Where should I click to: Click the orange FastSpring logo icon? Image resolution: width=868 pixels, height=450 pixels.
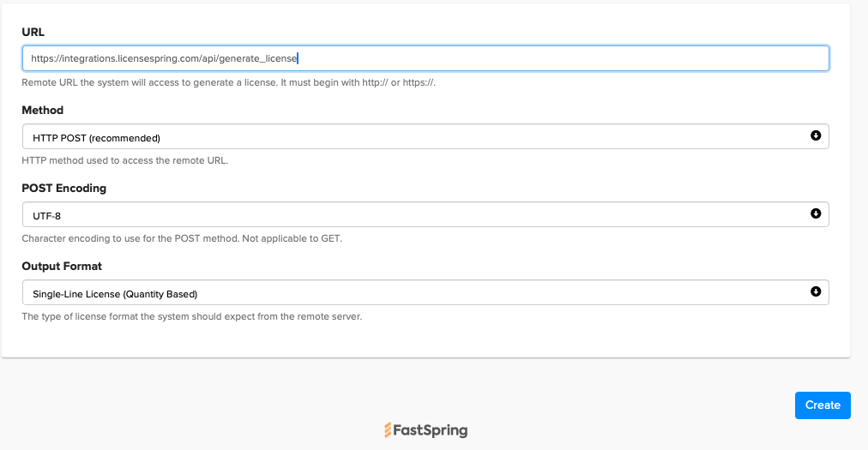tap(388, 429)
